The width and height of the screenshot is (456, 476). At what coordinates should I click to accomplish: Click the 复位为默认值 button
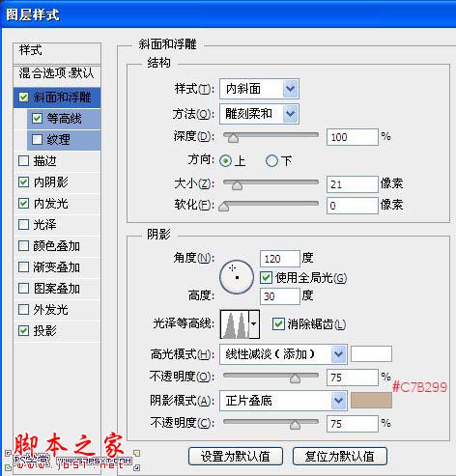[340, 456]
